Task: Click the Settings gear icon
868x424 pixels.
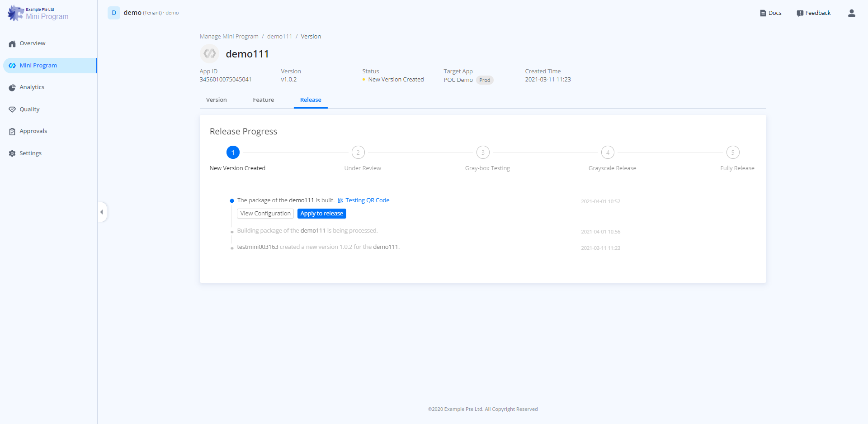Action: 12,153
